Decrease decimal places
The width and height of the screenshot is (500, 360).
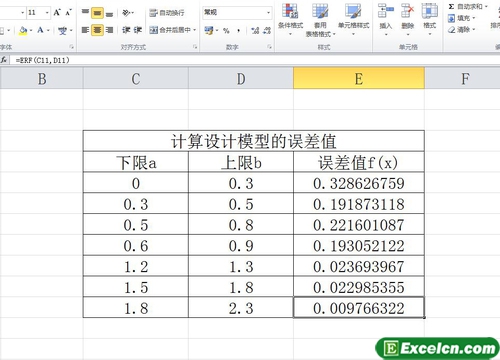point(267,31)
